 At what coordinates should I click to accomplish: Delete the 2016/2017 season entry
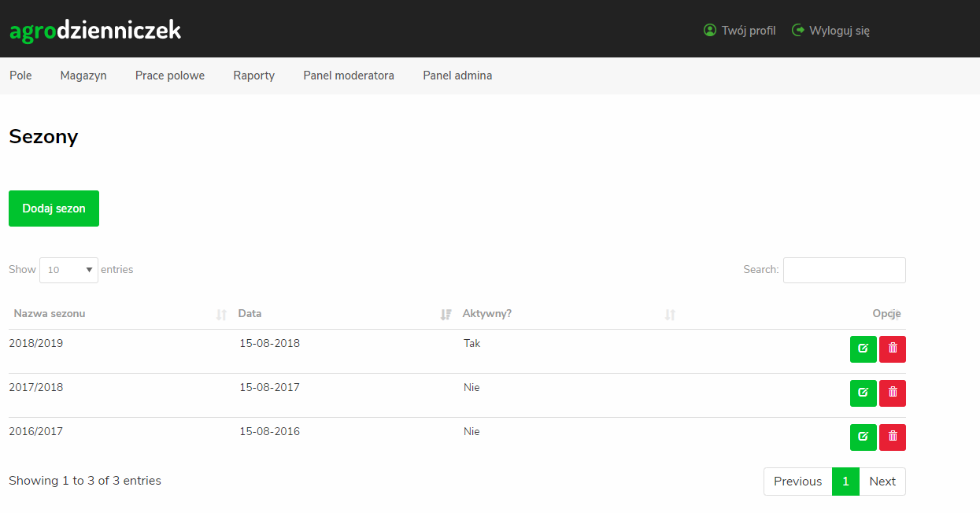point(893,437)
